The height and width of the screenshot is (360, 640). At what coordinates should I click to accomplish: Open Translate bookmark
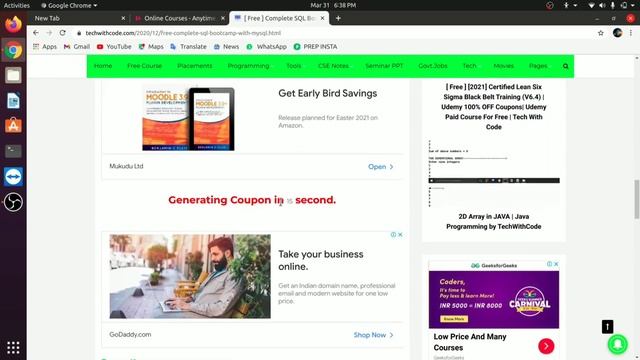188,47
